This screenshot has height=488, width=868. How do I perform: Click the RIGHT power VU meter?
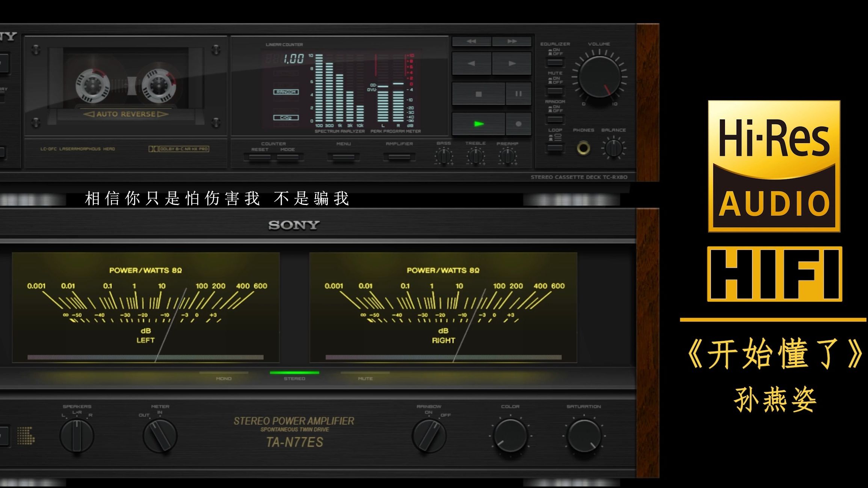[x=443, y=307]
